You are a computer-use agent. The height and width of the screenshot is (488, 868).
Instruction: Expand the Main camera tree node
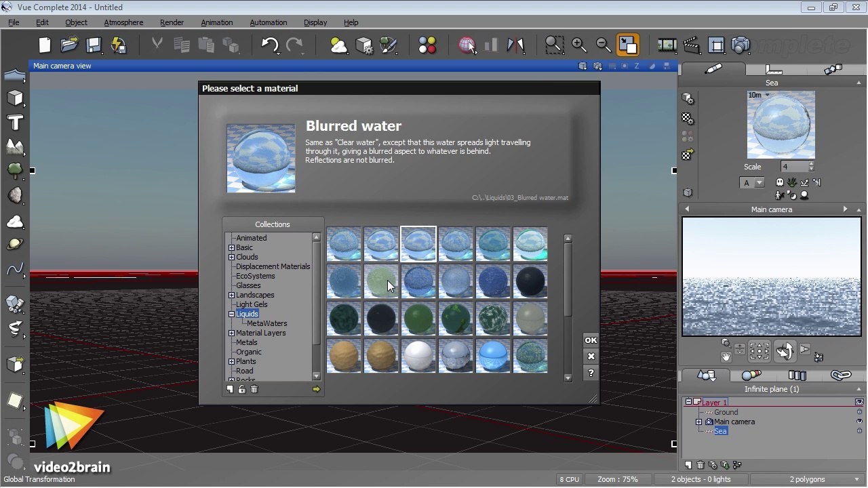pyautogui.click(x=699, y=422)
